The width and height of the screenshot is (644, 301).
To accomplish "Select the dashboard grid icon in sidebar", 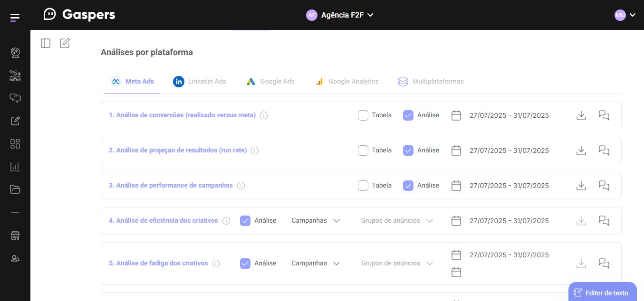I will point(15,143).
